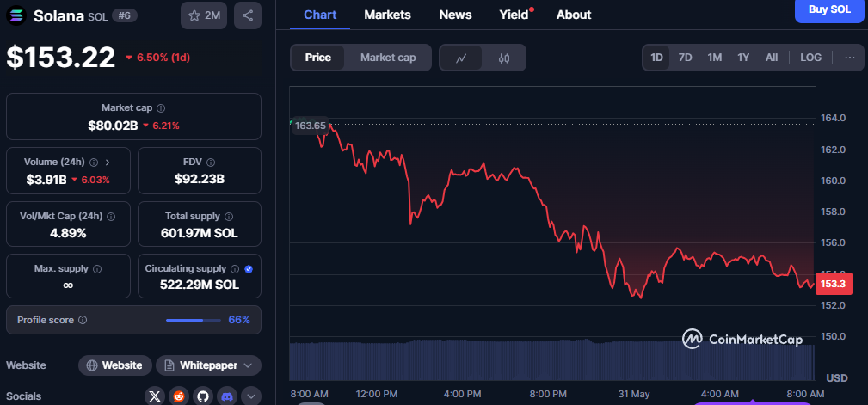The image size is (868, 405).
Task: Open the News tab
Action: coord(455,15)
